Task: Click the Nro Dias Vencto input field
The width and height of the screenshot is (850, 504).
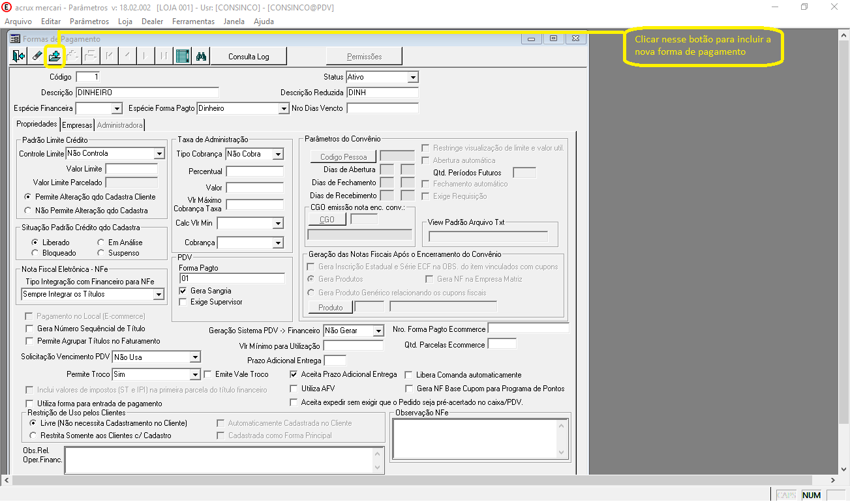Action: point(382,108)
